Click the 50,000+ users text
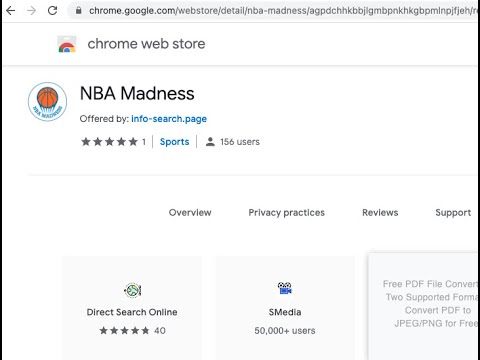 tap(285, 331)
